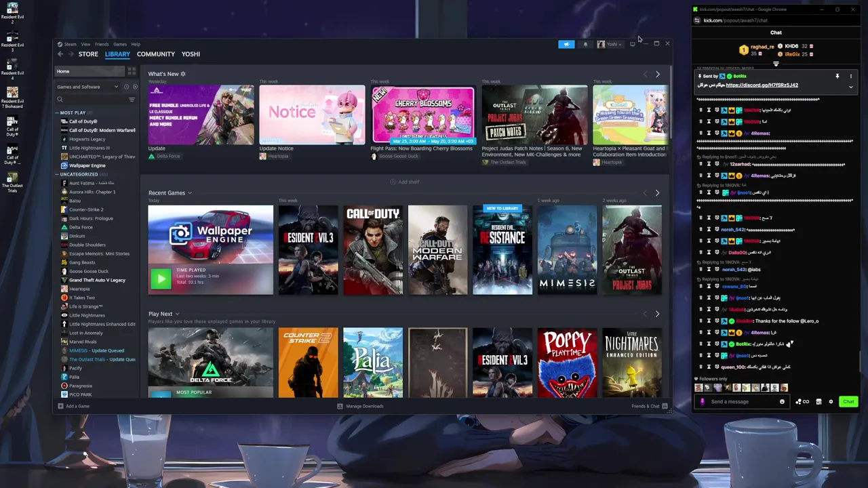Image resolution: width=868 pixels, height=488 pixels.
Task: Click Add shelf
Action: click(405, 182)
